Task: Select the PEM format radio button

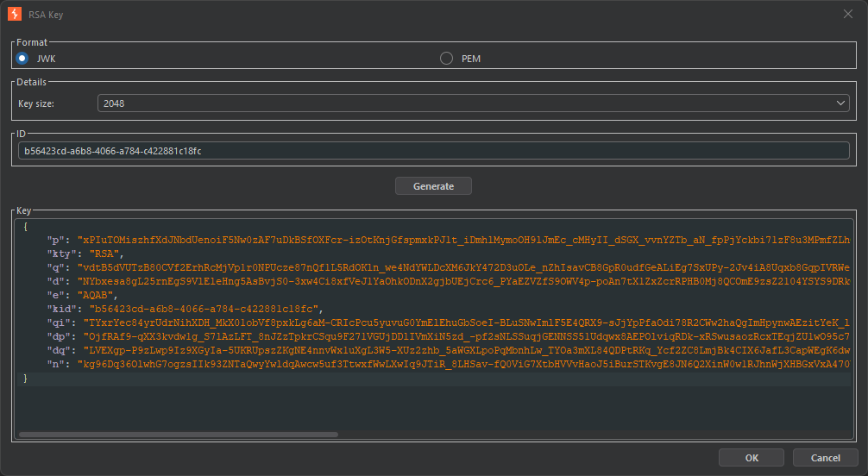Action: tap(446, 58)
